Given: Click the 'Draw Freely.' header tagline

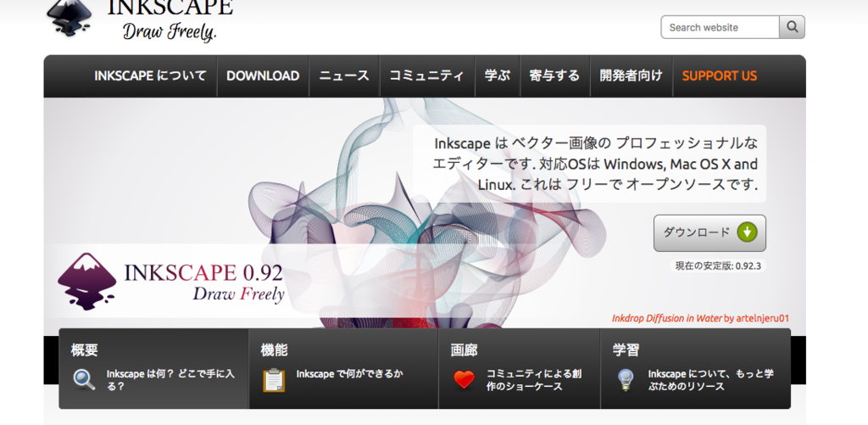Looking at the screenshot, I should point(170,31).
